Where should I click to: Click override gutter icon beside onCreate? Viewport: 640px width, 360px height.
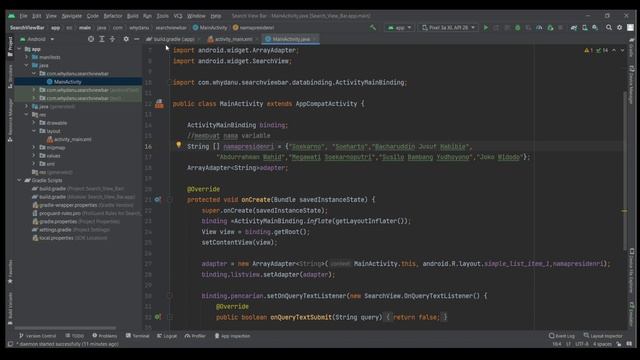158,200
